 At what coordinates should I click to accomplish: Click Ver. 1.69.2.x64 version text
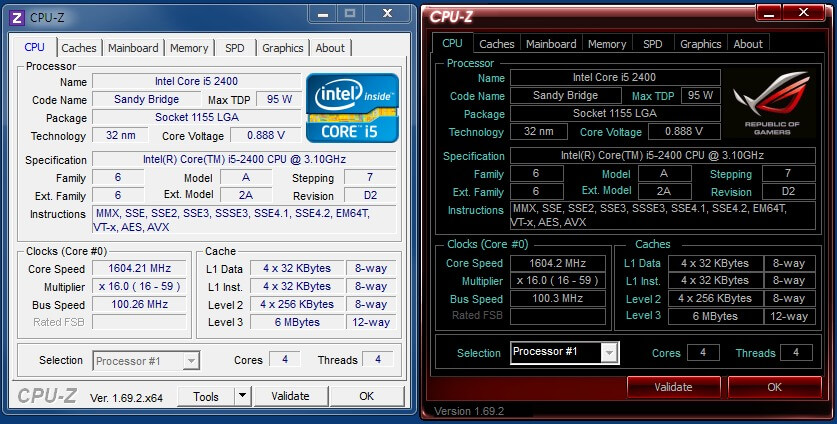[126, 398]
